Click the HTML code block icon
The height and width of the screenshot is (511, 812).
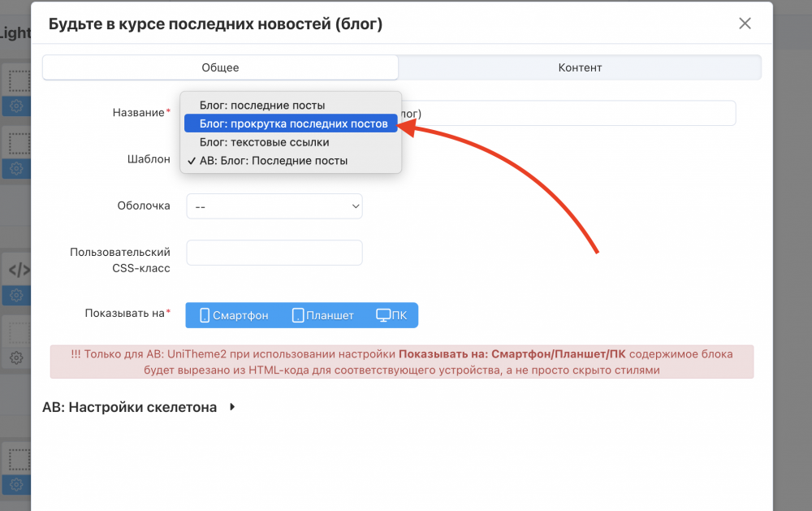coord(18,271)
